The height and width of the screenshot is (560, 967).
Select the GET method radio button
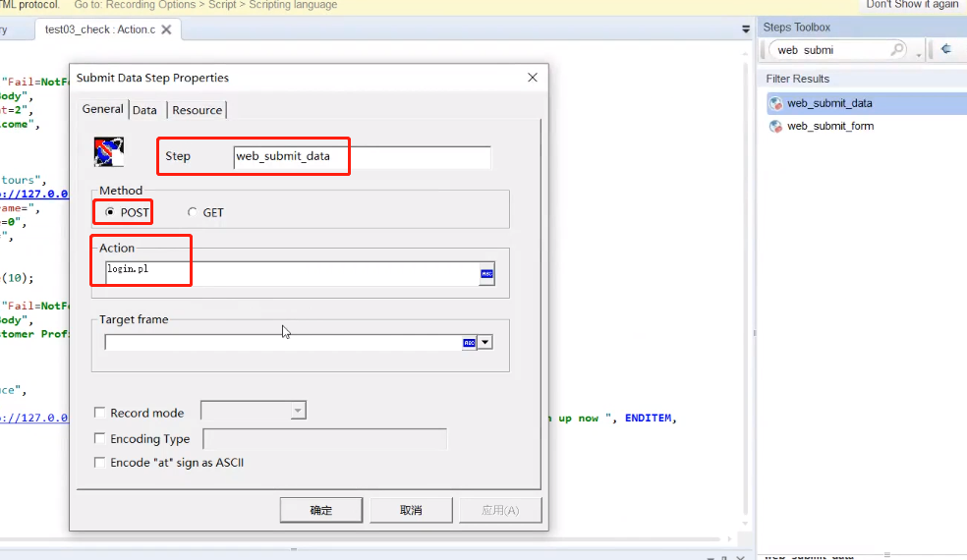[x=193, y=212]
